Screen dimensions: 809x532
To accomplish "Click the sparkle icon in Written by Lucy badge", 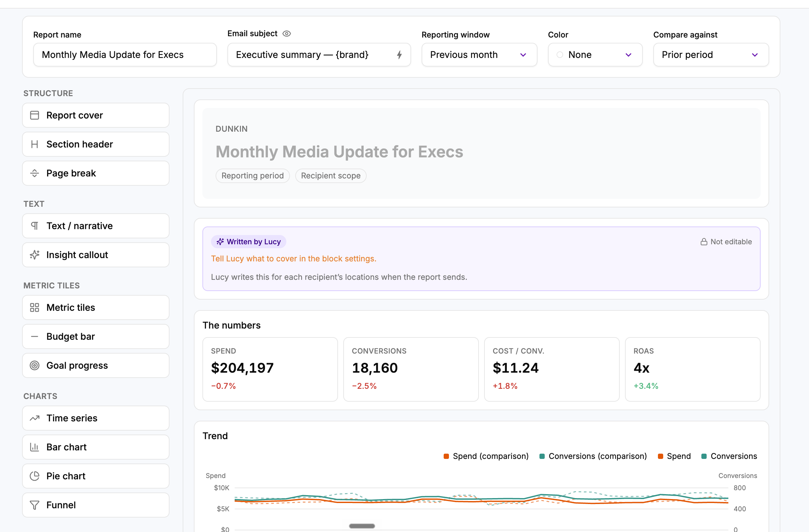I will (220, 242).
